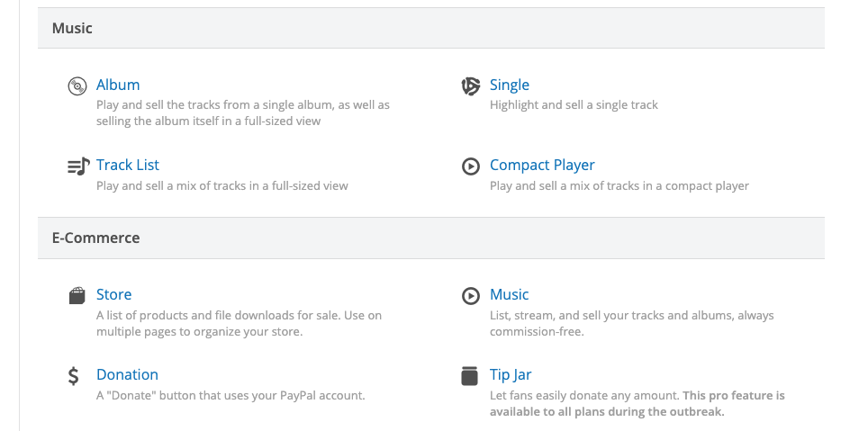Click the Music section header
The height and width of the screenshot is (431, 868).
click(431, 28)
